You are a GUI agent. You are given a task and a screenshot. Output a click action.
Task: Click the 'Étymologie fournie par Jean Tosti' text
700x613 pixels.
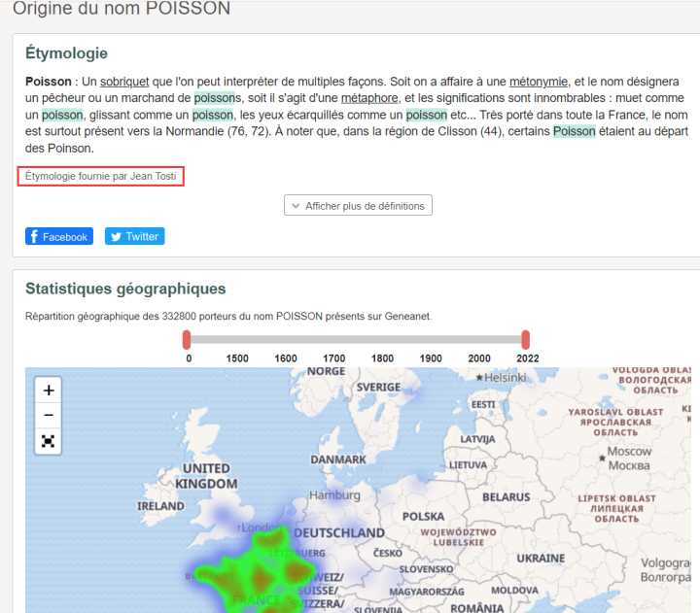(100, 176)
